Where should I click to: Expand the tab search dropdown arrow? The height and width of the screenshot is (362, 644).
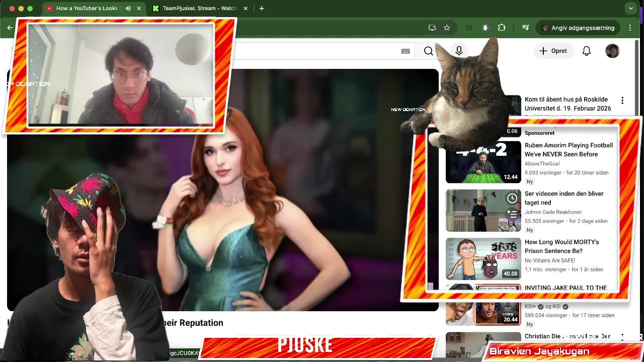click(630, 9)
